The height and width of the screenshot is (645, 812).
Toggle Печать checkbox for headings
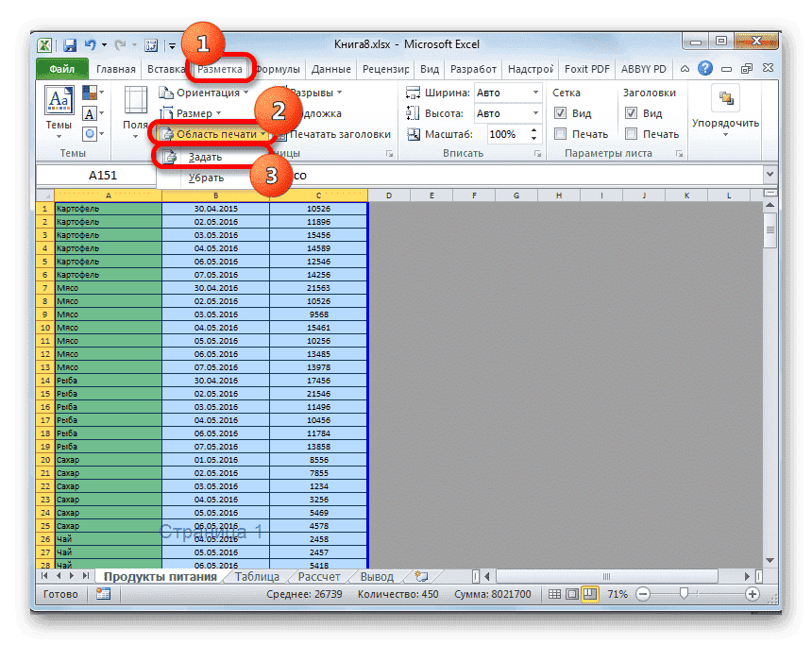[632, 133]
